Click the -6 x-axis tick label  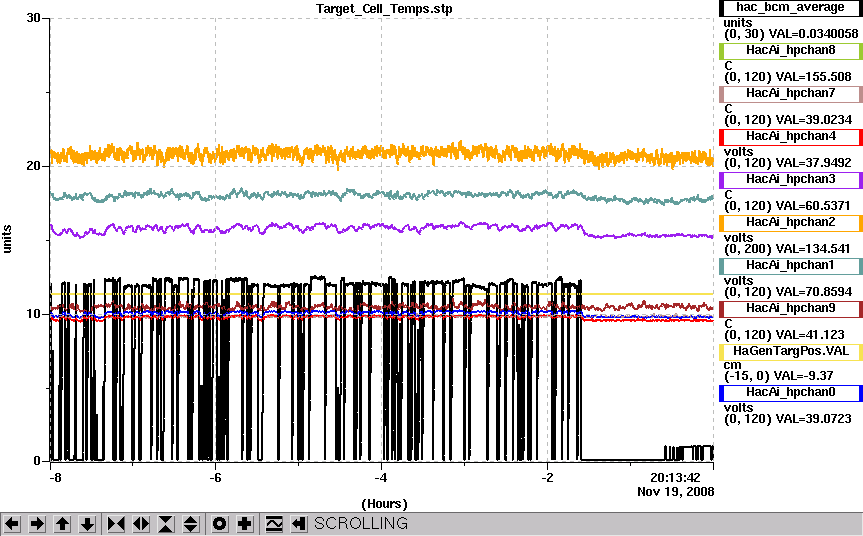(215, 478)
